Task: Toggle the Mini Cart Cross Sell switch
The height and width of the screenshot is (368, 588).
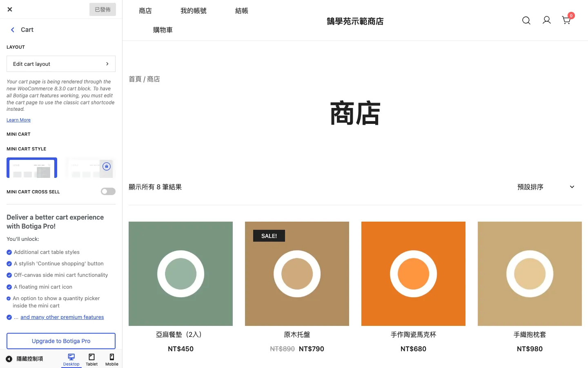Action: click(108, 191)
